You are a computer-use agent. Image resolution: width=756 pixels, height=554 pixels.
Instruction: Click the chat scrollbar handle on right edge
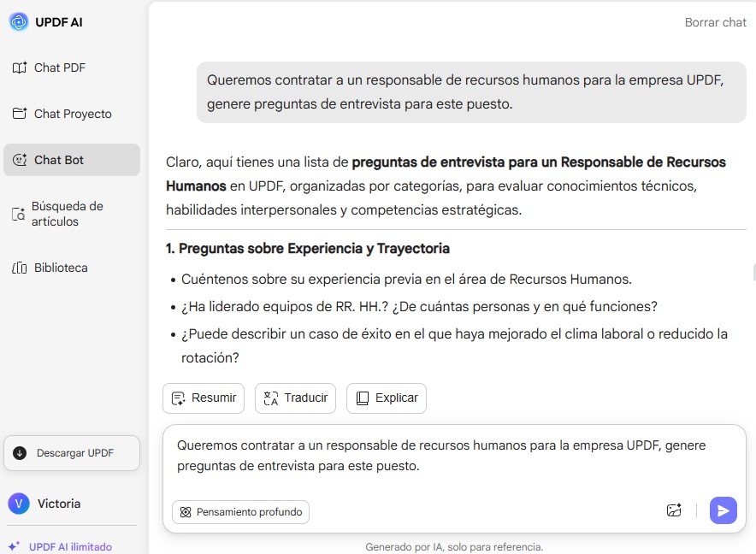[754, 273]
